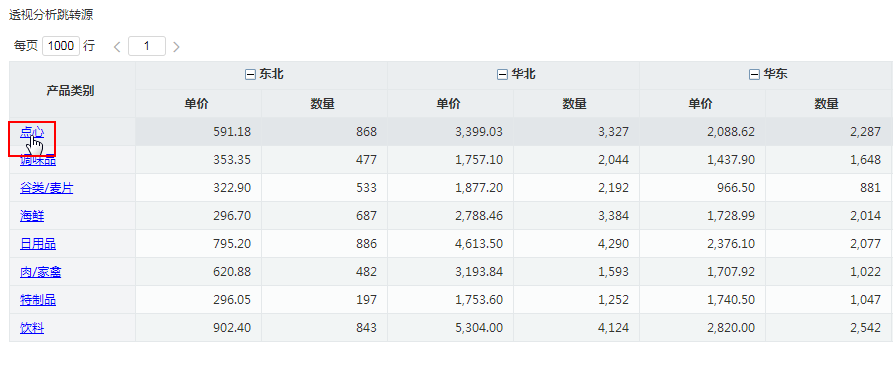Go to next page arrow
The width and height of the screenshot is (893, 366).
tap(176, 47)
